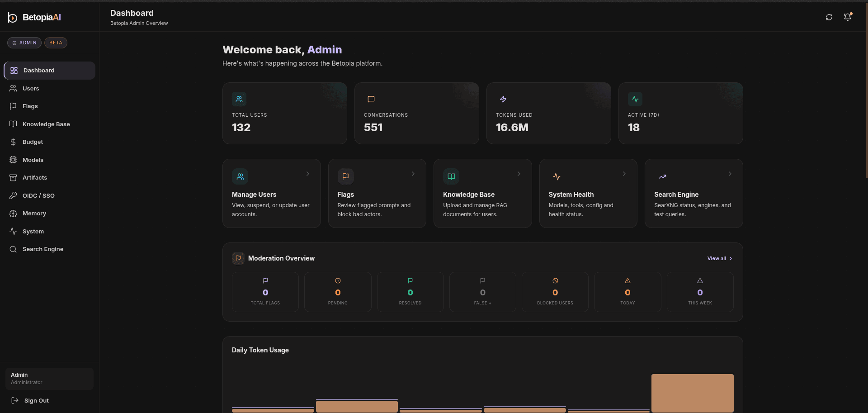868x413 pixels.
Task: Click the Tokens Used value 16.6M
Action: point(512,128)
